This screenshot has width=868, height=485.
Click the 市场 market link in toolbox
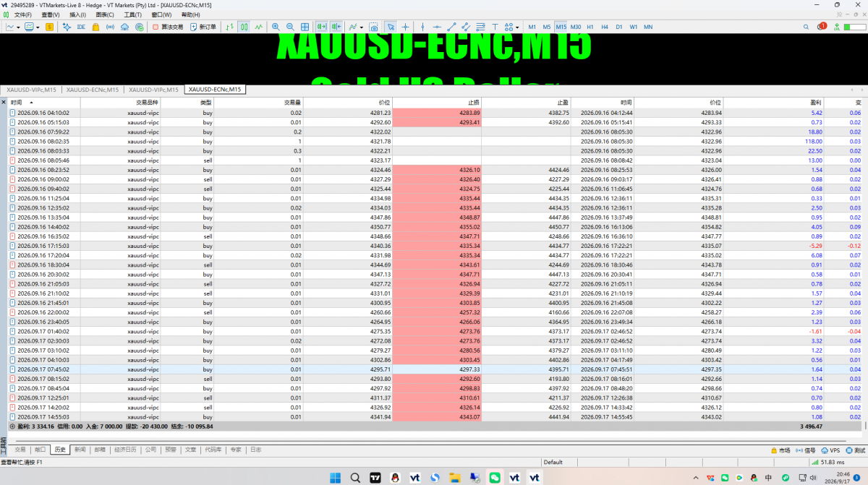coord(780,450)
